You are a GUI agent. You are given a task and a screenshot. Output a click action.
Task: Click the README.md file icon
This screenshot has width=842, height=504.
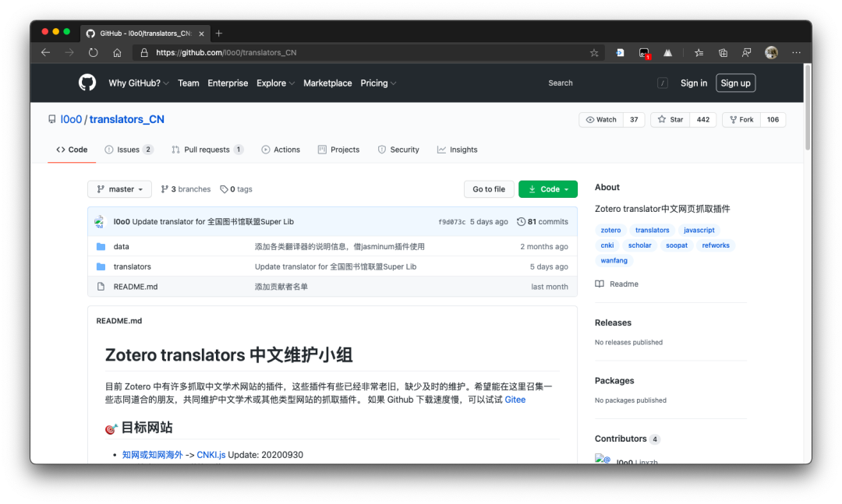[x=101, y=287]
